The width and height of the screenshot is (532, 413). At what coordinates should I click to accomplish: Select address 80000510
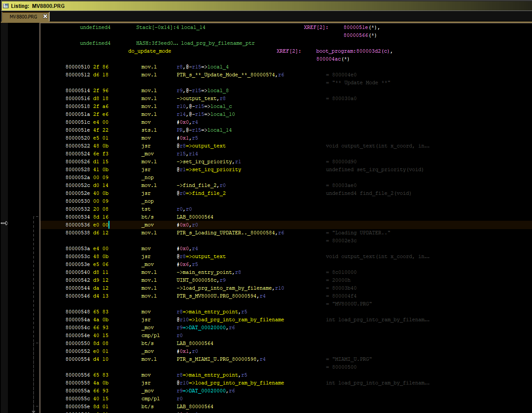(x=78, y=67)
